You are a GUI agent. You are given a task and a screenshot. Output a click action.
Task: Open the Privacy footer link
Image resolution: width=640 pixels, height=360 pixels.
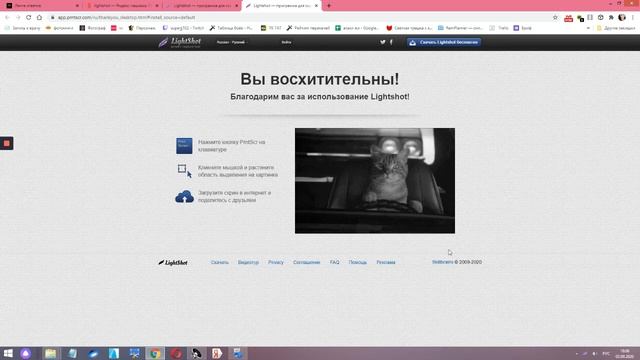click(276, 262)
